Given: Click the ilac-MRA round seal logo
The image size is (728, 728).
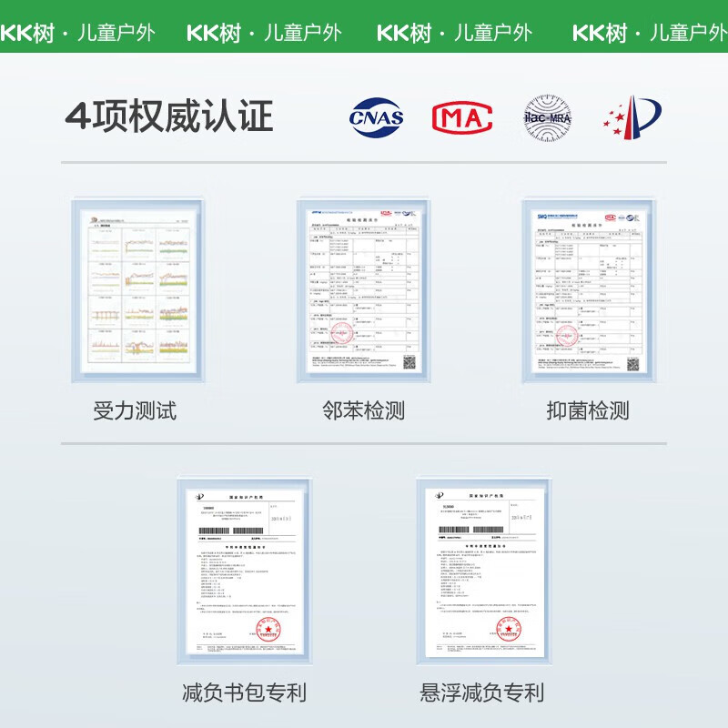Looking at the screenshot, I should click(x=548, y=117).
